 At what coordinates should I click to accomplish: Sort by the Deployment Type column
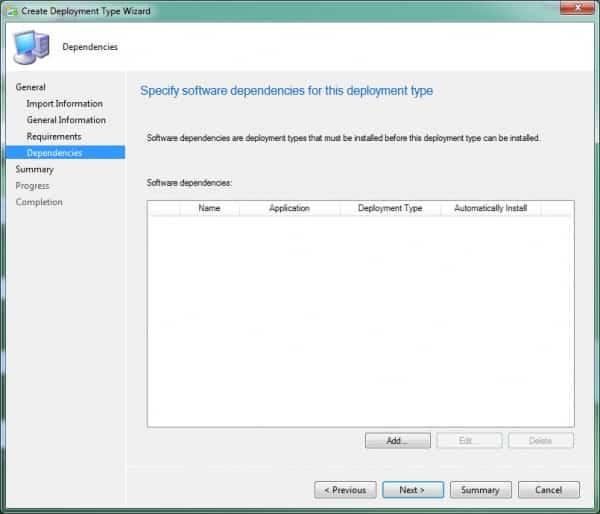pyautogui.click(x=390, y=208)
